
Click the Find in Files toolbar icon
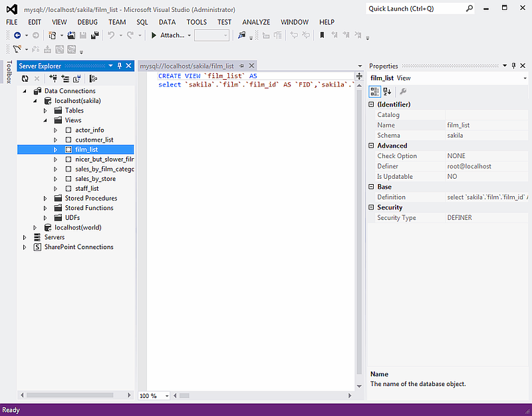point(241,35)
